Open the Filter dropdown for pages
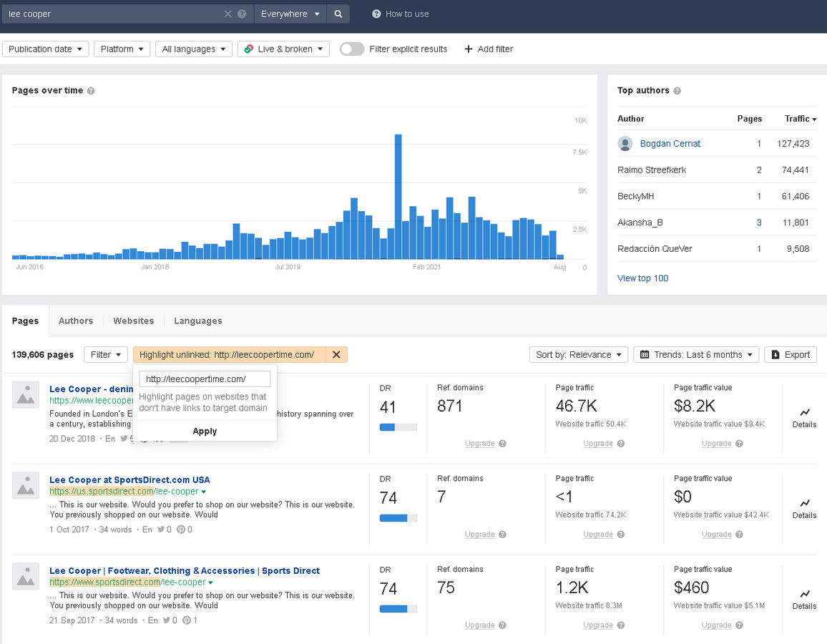Image resolution: width=827 pixels, height=644 pixels. 105,354
